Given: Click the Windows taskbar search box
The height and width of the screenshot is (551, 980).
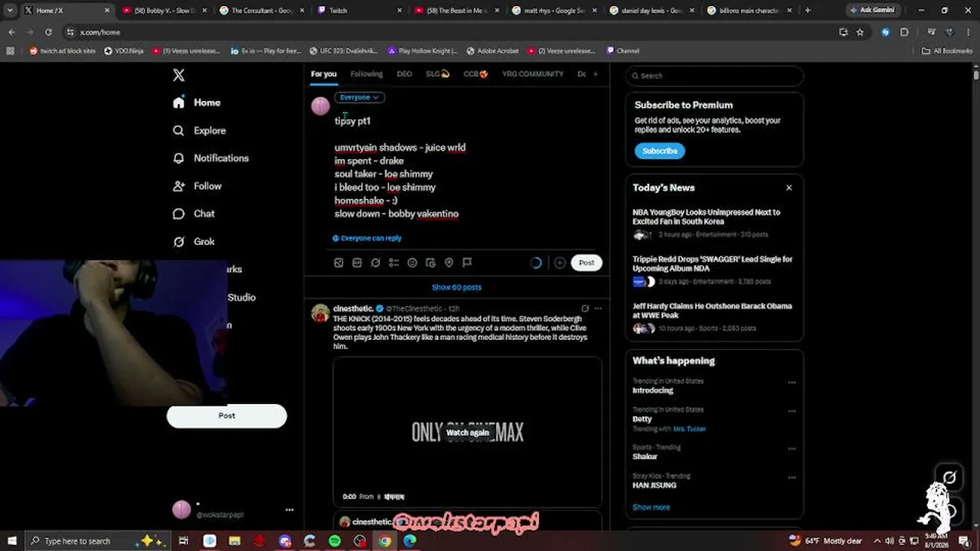Looking at the screenshot, I should tap(98, 541).
